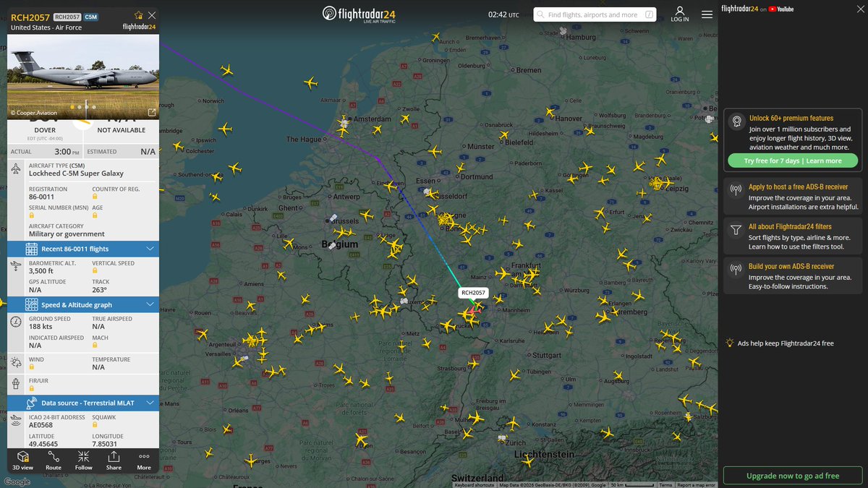Click the aircraft photo thumbnail
Viewport: 868px width, 488px height.
coord(83,76)
